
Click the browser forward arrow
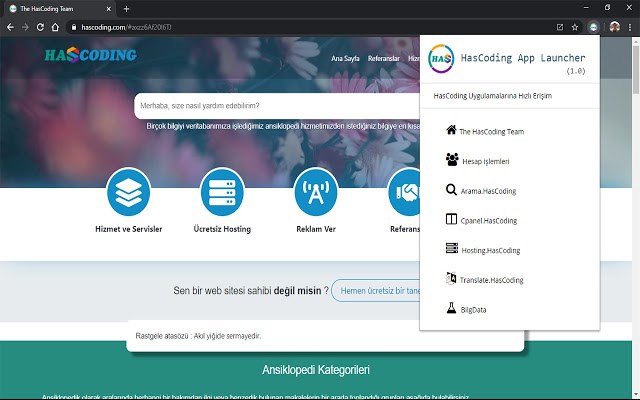(x=25, y=27)
